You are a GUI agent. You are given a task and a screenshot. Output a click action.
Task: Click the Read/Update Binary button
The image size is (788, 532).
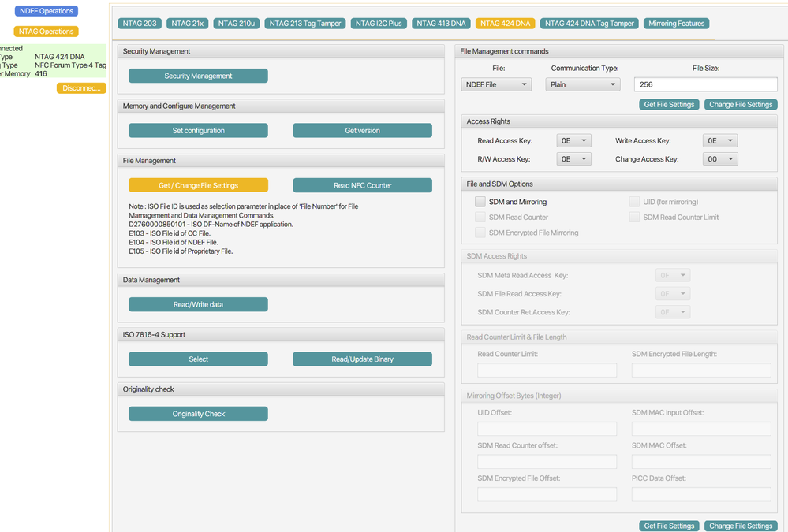coord(362,359)
